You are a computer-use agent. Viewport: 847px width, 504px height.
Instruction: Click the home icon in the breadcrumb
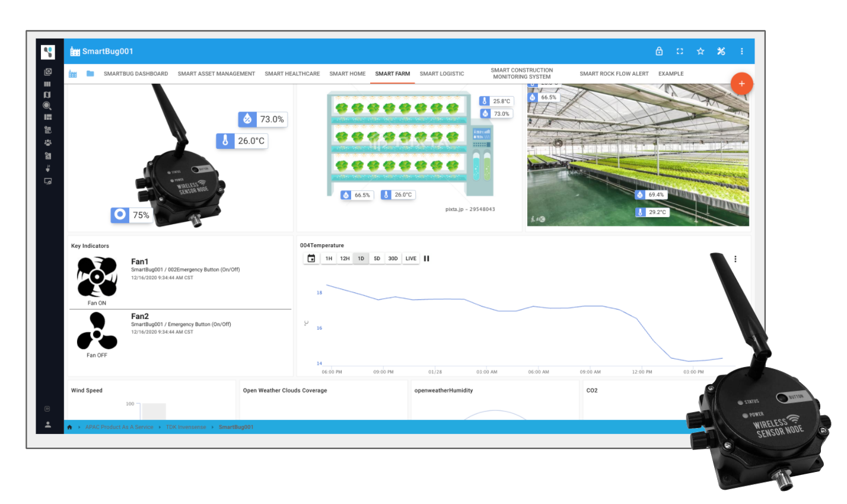pos(69,427)
